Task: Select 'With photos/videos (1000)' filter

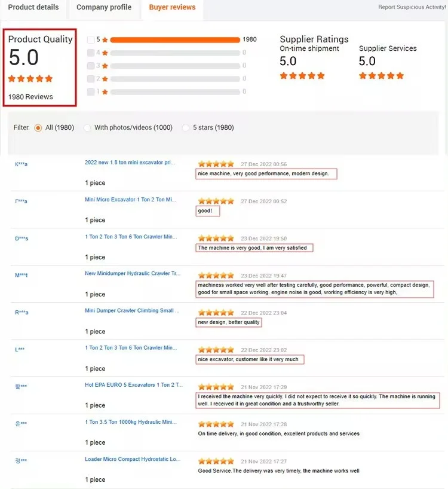Action: [x=87, y=127]
